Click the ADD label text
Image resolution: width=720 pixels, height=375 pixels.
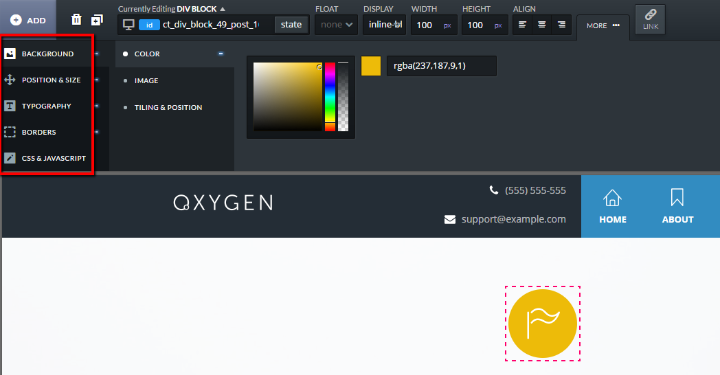pyautogui.click(x=36, y=21)
